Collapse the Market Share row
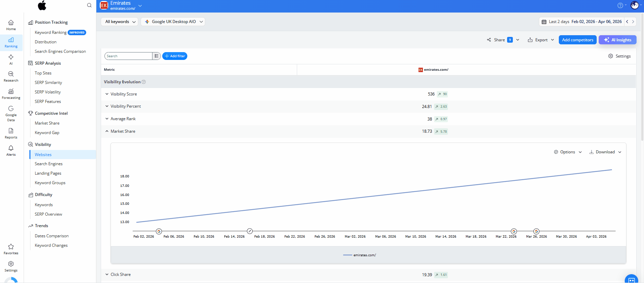This screenshot has width=644, height=283. pos(107,131)
